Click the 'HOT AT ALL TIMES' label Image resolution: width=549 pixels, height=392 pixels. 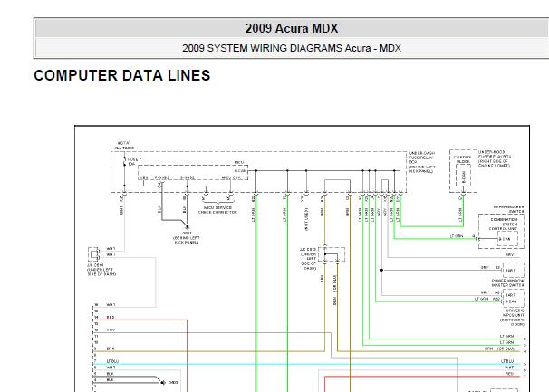click(x=124, y=146)
